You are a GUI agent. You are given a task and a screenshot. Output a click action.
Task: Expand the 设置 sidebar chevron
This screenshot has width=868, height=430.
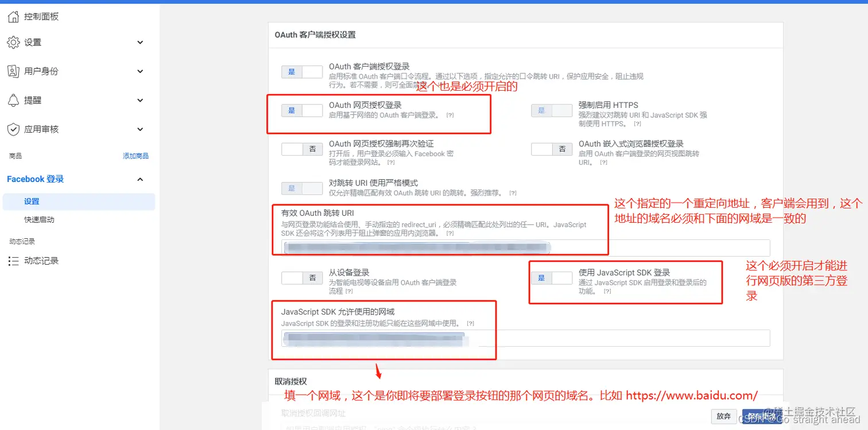point(140,42)
